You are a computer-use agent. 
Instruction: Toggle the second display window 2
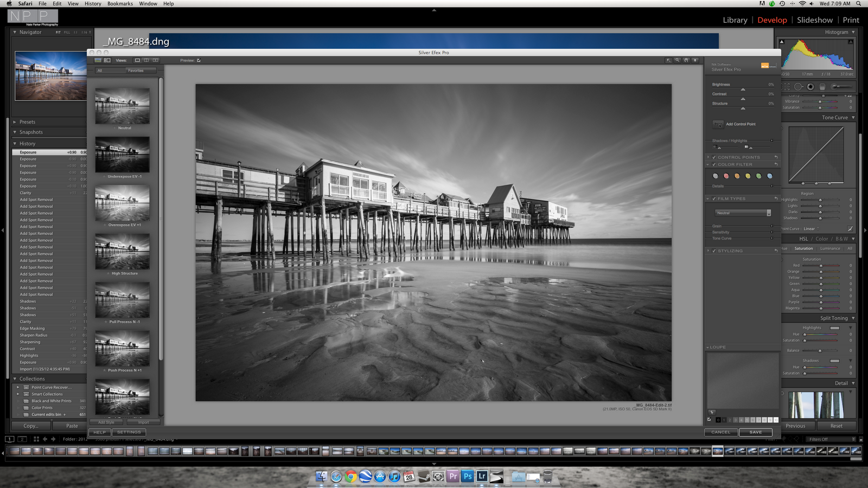(x=22, y=439)
